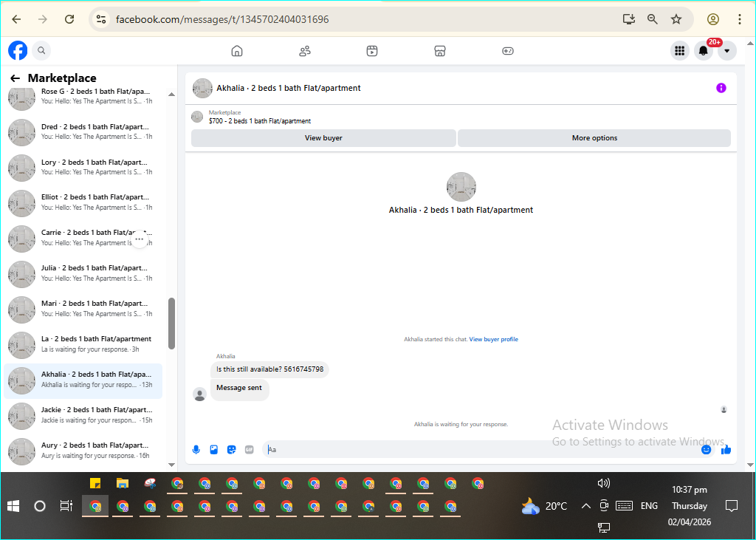
Task: Open the Sticky Notes taskbar icon
Action: (95, 484)
